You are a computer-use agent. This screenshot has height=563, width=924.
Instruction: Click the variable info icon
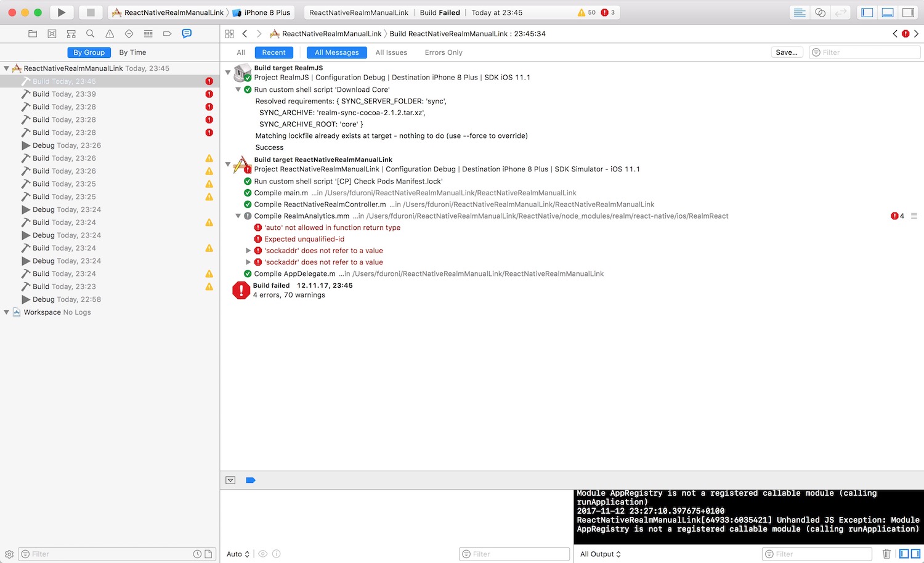(277, 554)
